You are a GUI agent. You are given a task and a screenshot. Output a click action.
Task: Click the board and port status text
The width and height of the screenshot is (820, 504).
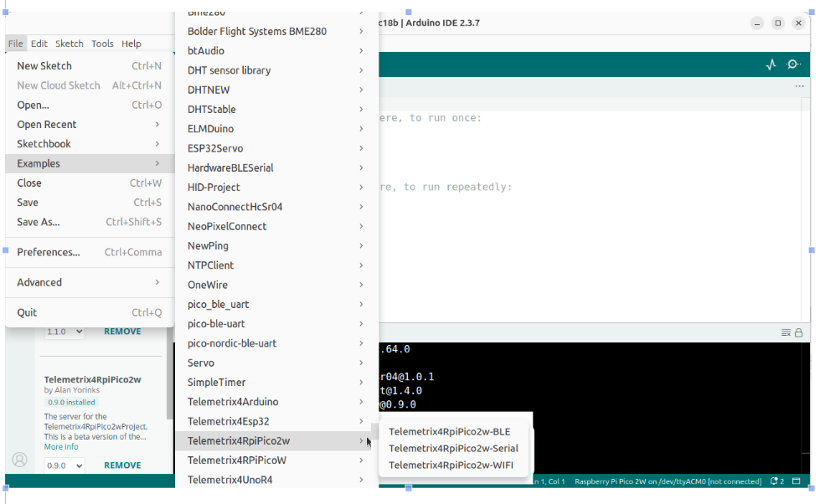click(668, 481)
